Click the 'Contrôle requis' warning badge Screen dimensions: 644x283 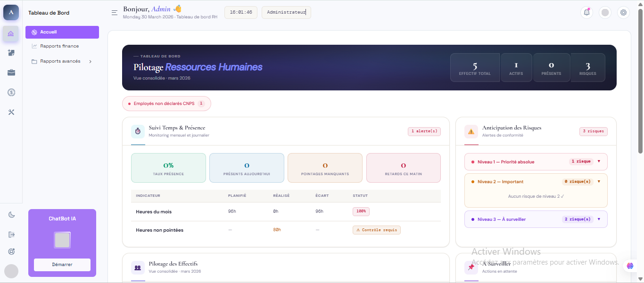tap(377, 230)
